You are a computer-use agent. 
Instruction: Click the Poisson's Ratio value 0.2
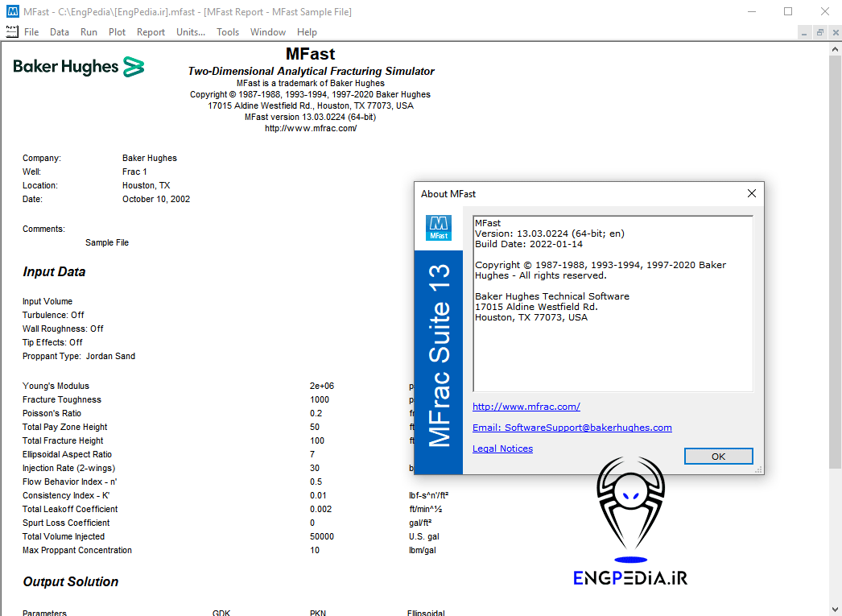tap(316, 413)
